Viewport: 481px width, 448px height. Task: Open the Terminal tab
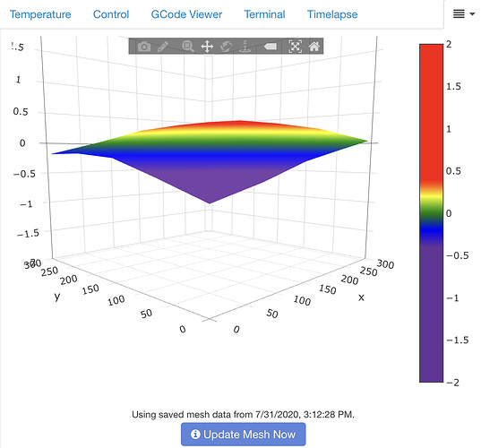[264, 14]
